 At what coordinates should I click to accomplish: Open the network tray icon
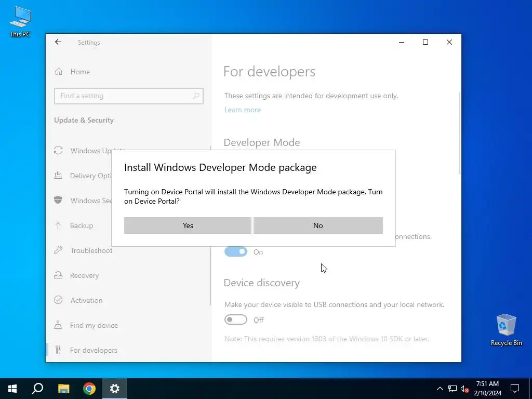pyautogui.click(x=453, y=389)
